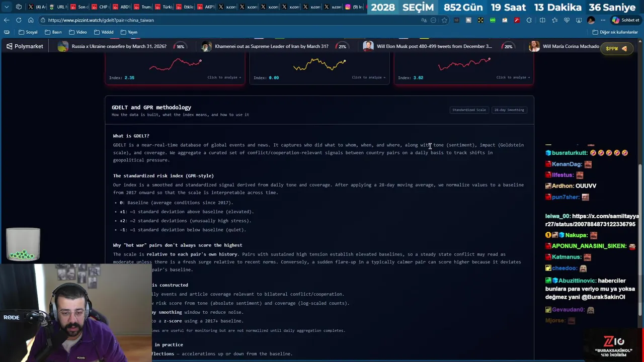Toggle split screen view icon

point(542,20)
